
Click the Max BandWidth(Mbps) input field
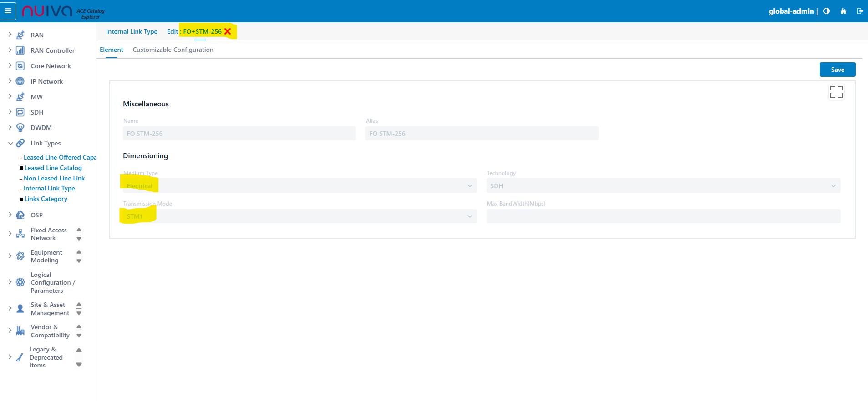[663, 216]
